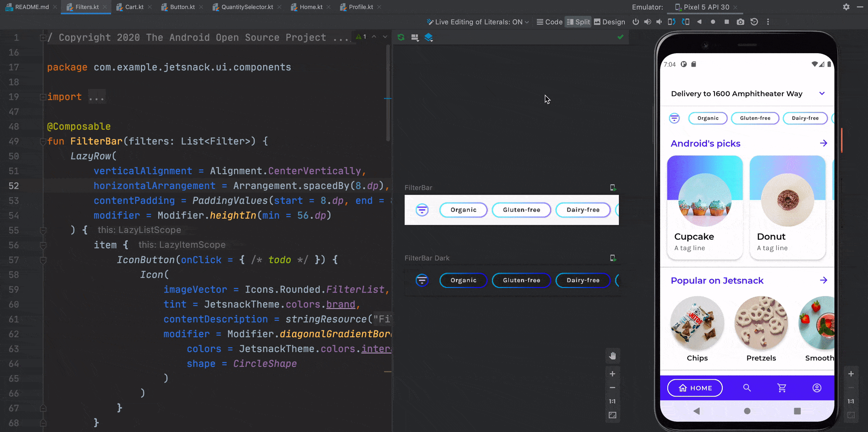Toggle the emulator power button
This screenshot has height=432, width=868.
coord(636,21)
